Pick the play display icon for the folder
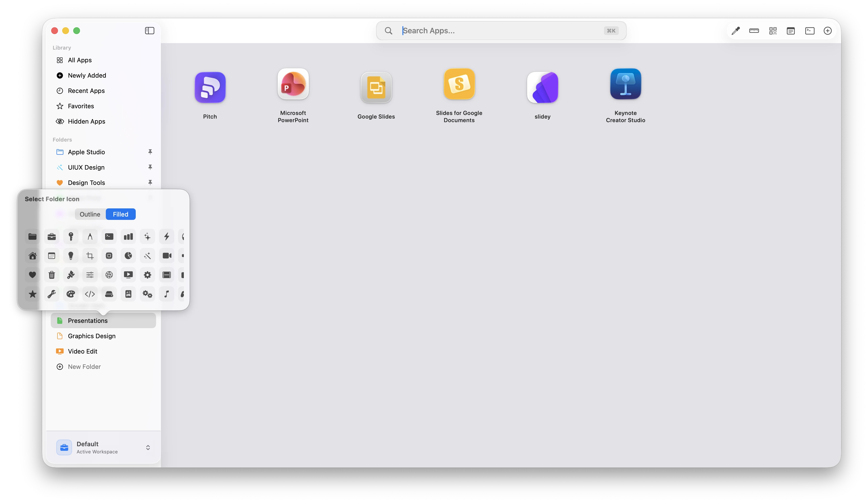 coord(128,275)
